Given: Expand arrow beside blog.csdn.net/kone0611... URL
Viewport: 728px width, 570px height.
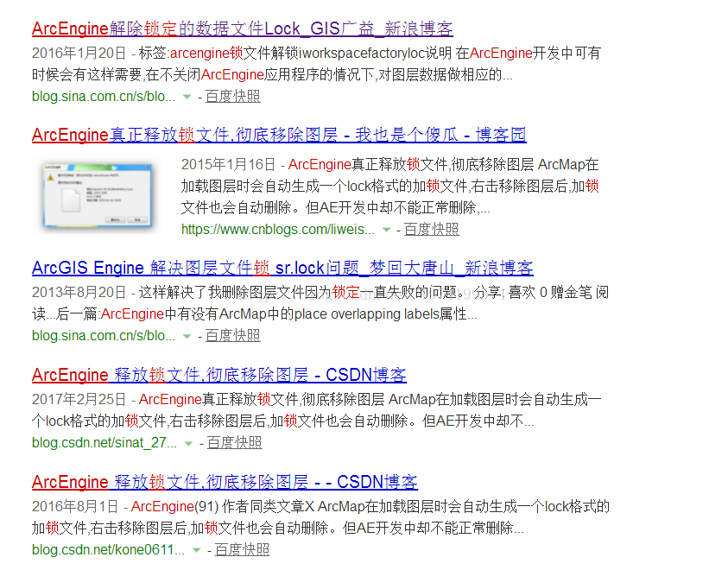Looking at the screenshot, I should point(196,550).
